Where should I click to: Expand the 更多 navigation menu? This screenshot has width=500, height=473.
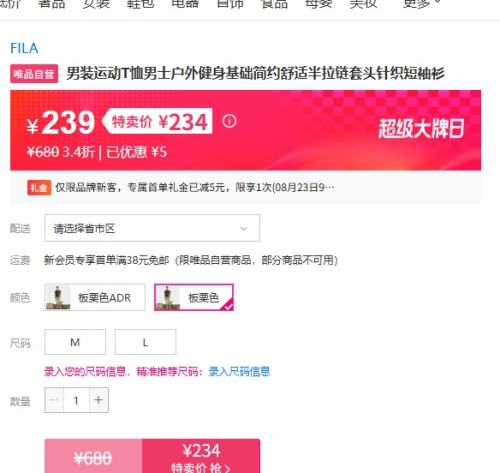(422, 4)
